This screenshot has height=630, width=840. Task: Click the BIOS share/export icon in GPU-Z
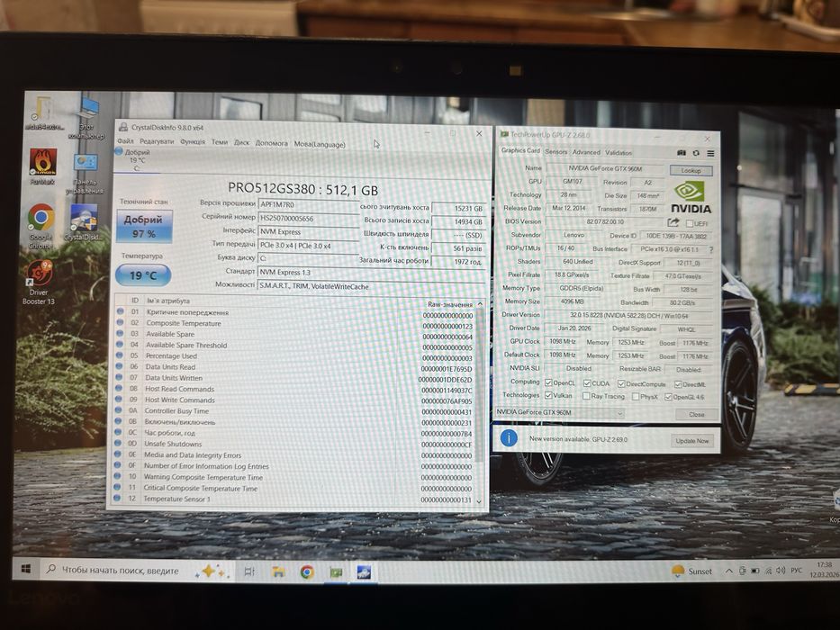pyautogui.click(x=673, y=222)
